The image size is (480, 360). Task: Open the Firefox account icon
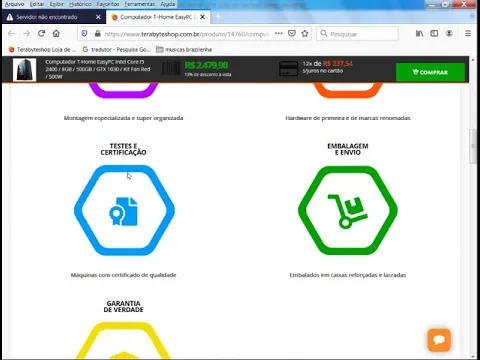coord(449,34)
